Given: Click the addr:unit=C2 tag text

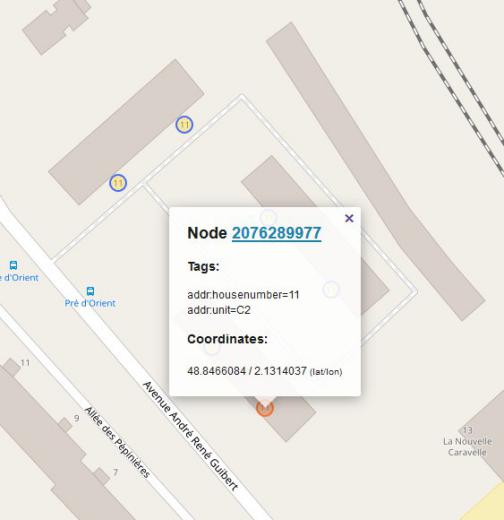Looking at the screenshot, I should click(219, 310).
